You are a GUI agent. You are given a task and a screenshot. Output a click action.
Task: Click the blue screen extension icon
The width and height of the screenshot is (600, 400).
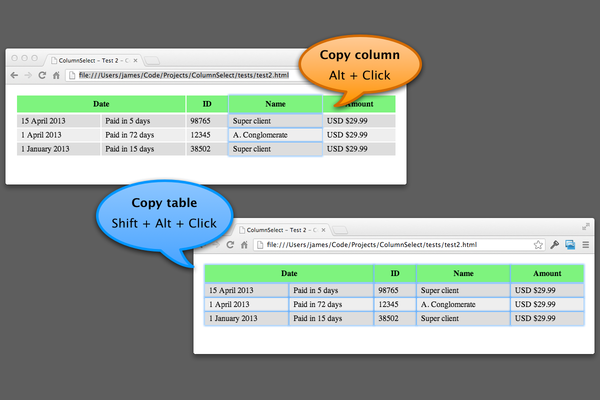[x=570, y=245]
